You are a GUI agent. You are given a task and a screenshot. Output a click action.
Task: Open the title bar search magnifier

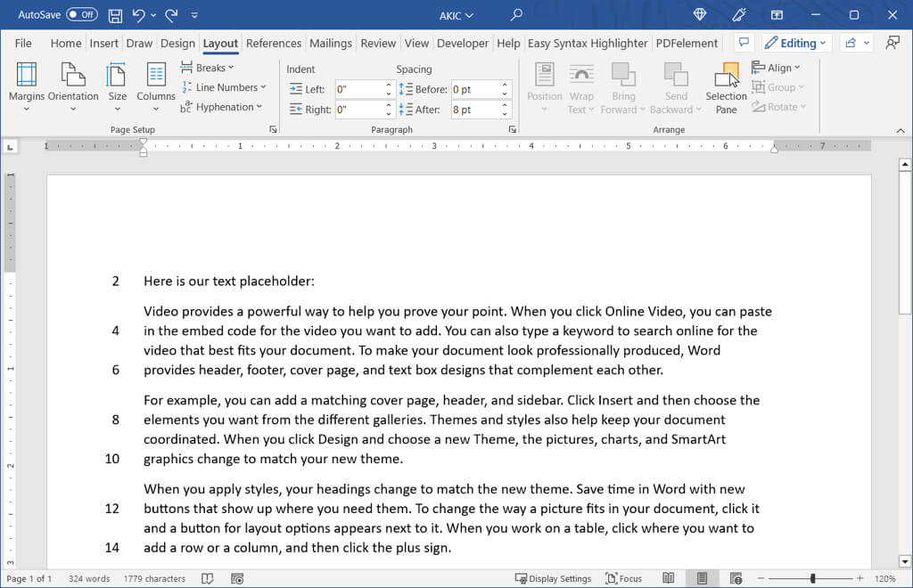pos(516,15)
